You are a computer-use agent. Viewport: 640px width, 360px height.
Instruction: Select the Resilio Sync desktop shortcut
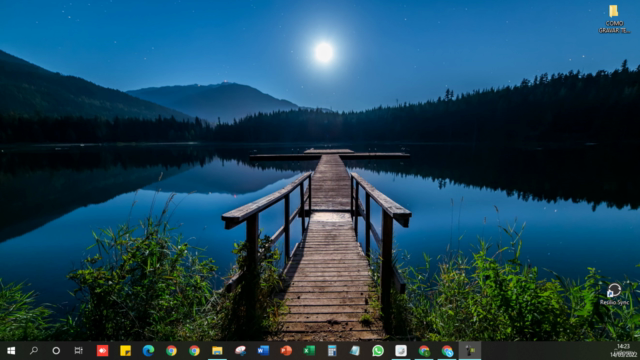[x=614, y=294]
